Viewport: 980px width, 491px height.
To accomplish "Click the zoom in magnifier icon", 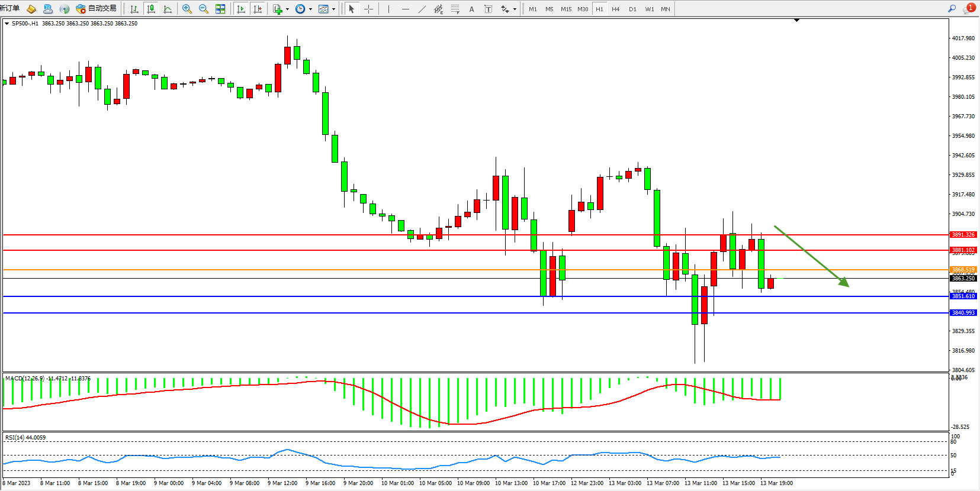I will pyautogui.click(x=187, y=9).
